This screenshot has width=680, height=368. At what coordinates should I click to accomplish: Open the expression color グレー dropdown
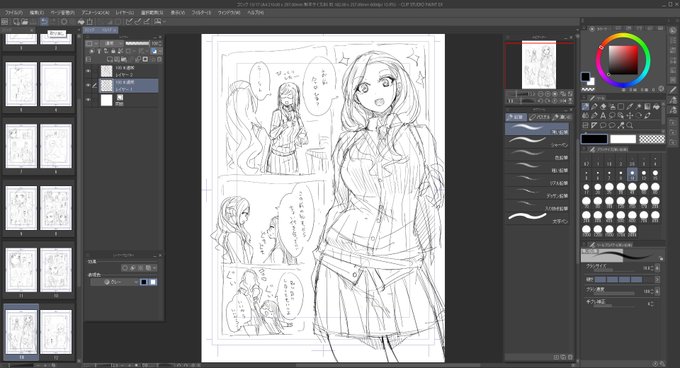[x=114, y=282]
